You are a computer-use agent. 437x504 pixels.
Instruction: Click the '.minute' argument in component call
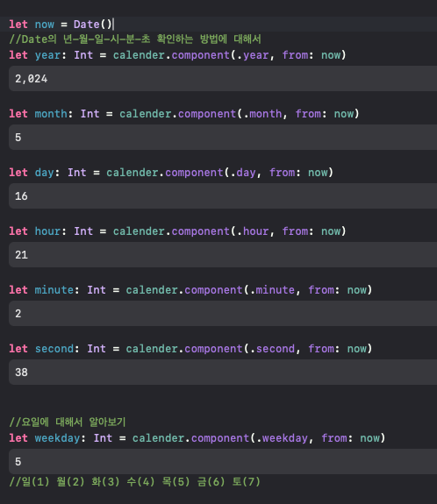click(x=272, y=290)
